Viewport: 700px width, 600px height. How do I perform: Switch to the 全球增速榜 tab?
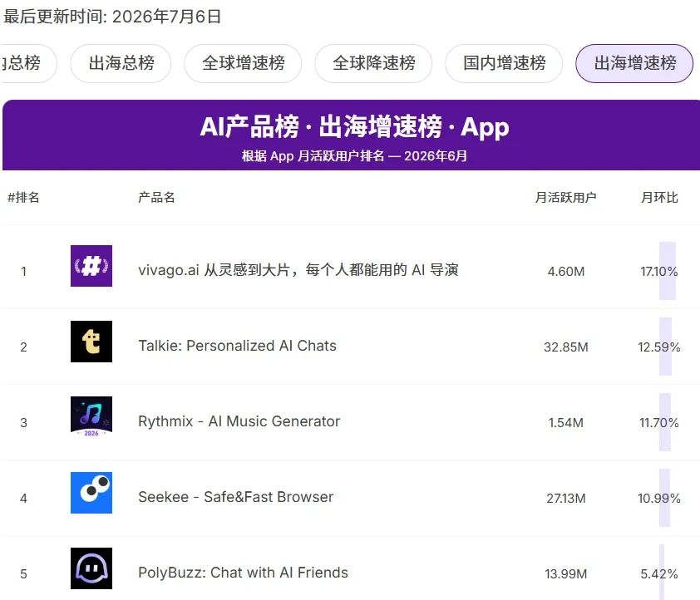pos(244,63)
